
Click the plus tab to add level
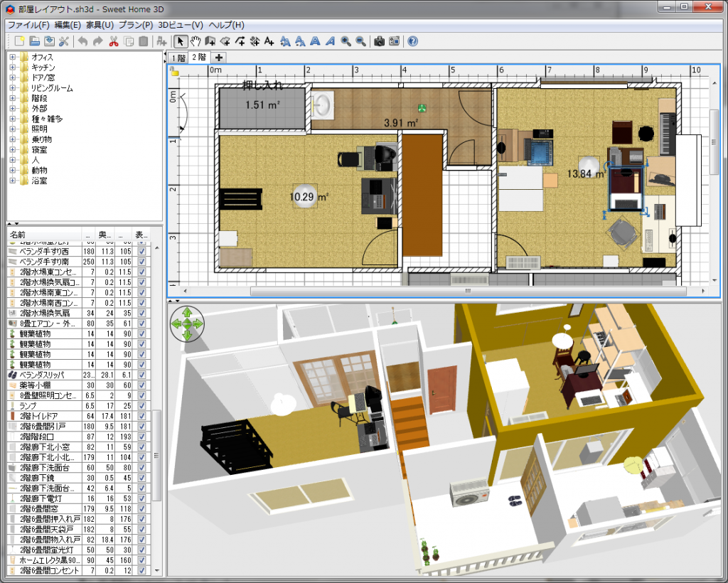(x=219, y=57)
